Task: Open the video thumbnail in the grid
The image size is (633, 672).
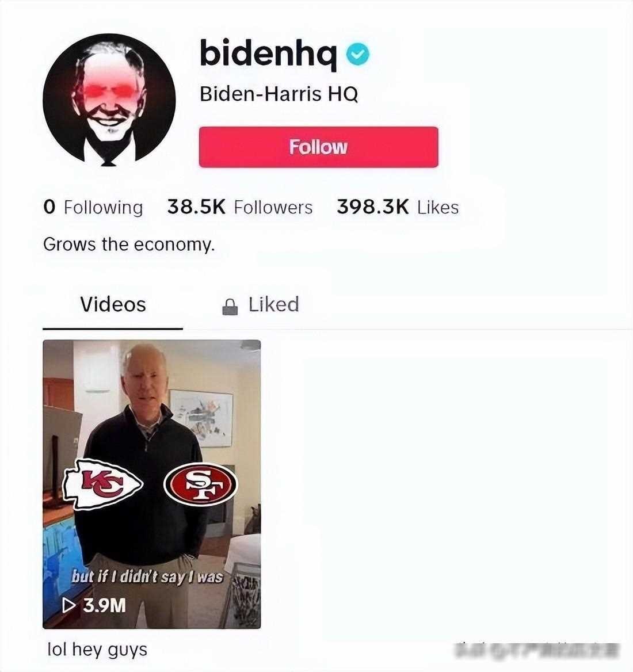Action: point(152,484)
